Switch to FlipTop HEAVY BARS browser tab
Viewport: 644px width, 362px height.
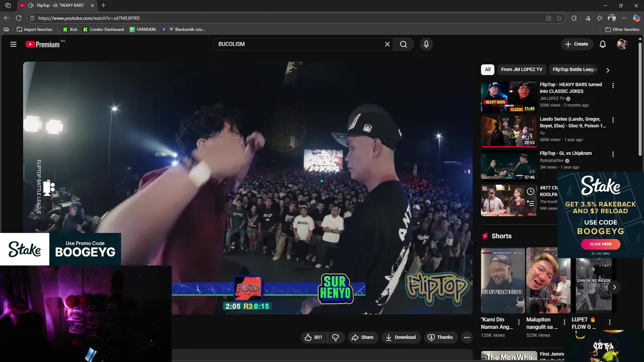[x=56, y=6]
